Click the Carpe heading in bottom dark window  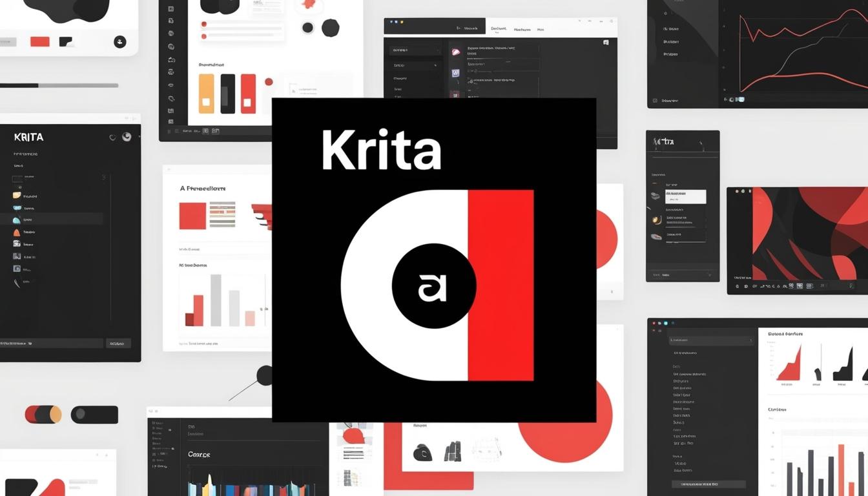click(x=199, y=455)
